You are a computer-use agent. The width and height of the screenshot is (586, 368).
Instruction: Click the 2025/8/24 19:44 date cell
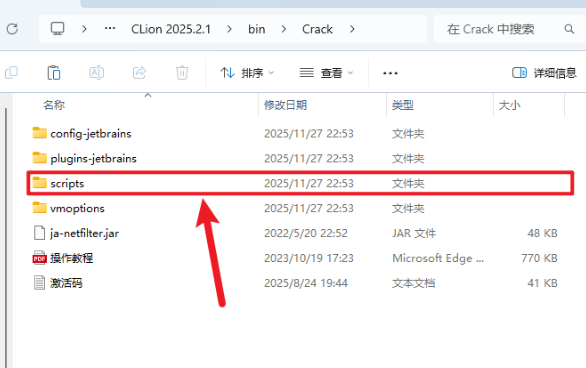point(306,283)
